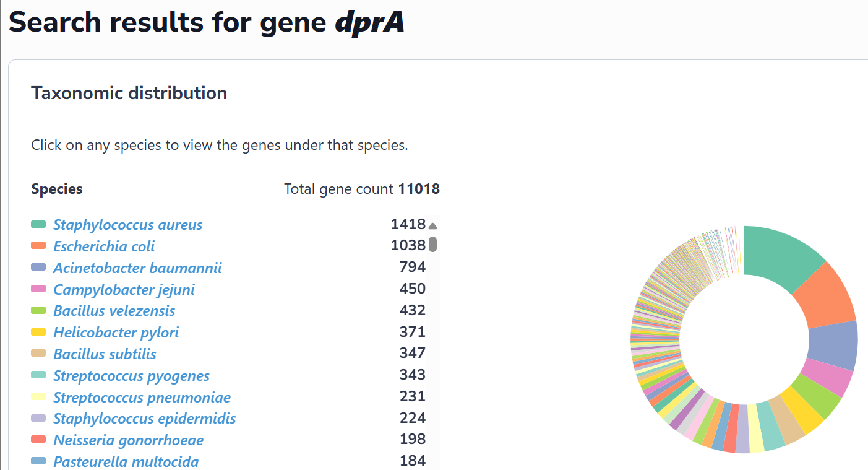View genes under Bacillus velezensis
The height and width of the screenshot is (470, 868).
click(114, 310)
